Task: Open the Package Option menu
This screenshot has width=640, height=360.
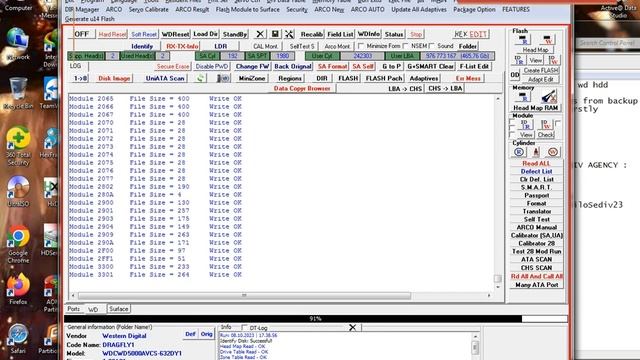Action: point(474,9)
